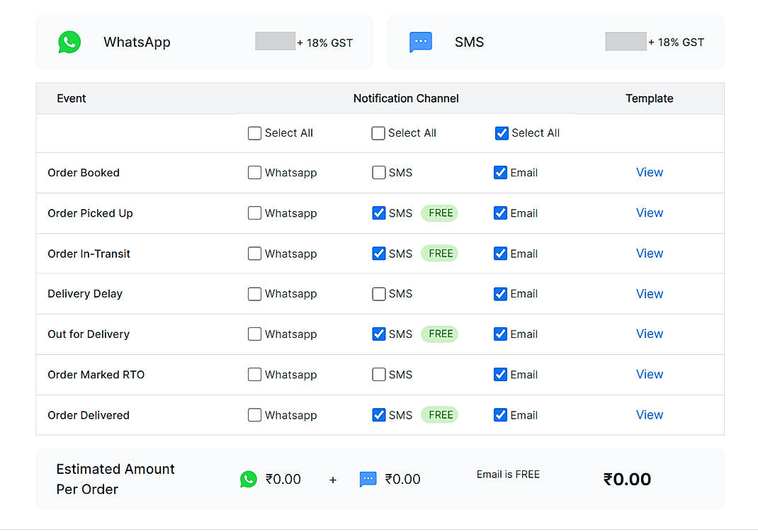Untick Email for Order In-Transit
Viewport: 758px width, 532px height.
500,254
